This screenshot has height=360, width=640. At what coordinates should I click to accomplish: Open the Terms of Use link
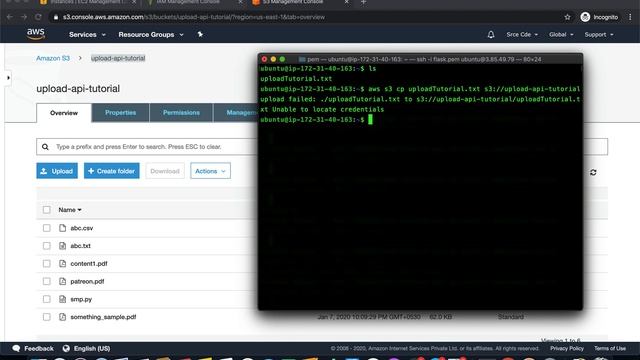pos(610,348)
